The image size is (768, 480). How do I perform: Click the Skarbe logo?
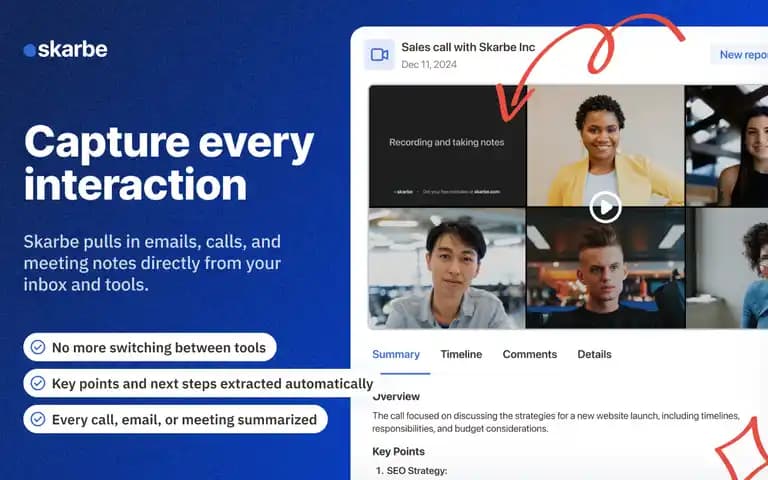pyautogui.click(x=66, y=49)
